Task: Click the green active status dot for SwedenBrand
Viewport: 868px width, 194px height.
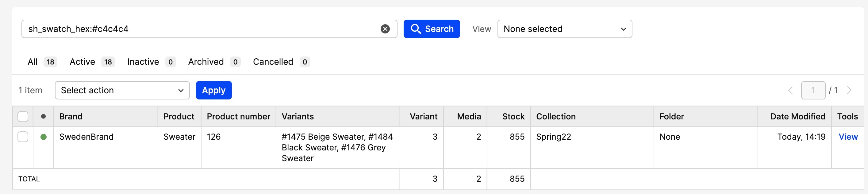Action: click(x=43, y=137)
